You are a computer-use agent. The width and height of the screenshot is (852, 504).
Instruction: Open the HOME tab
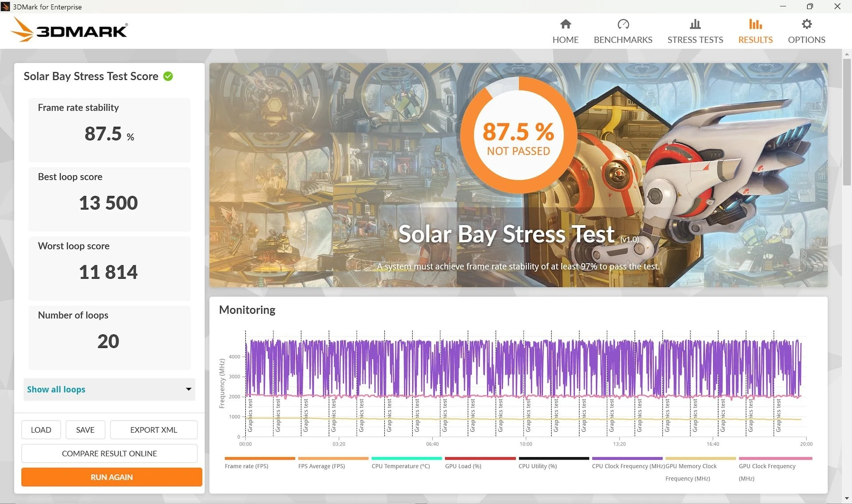click(x=565, y=31)
